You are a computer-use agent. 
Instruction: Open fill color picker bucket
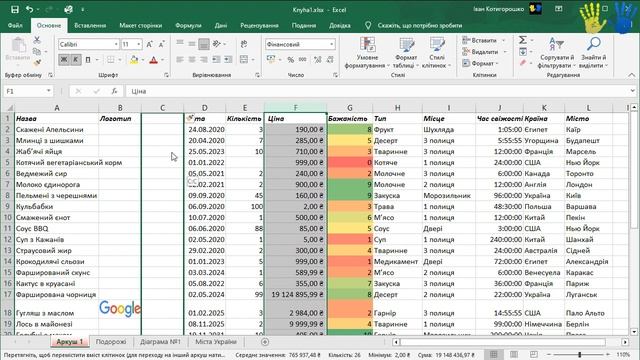[x=134, y=60]
